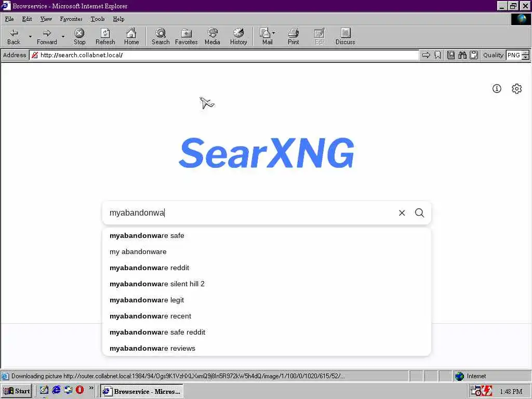Select suggestion 'myabandonware reddit'
This screenshot has width=532, height=399.
tap(267, 268)
